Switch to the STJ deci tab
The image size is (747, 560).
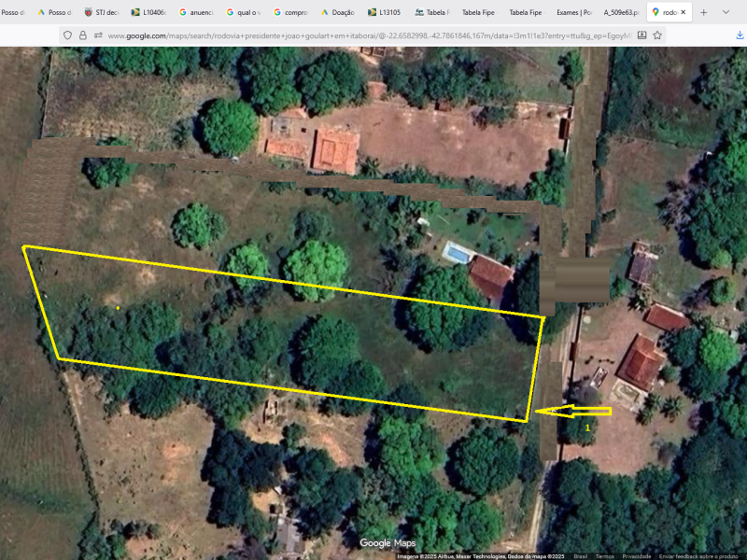(102, 12)
